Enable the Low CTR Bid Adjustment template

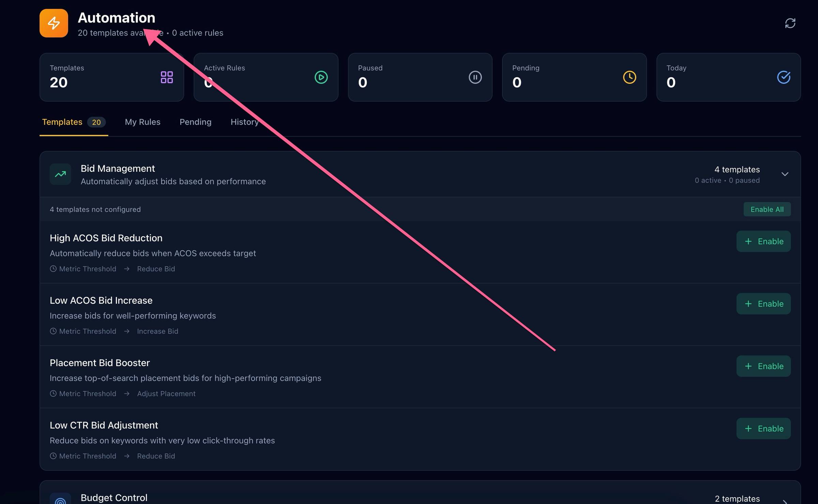pos(763,428)
